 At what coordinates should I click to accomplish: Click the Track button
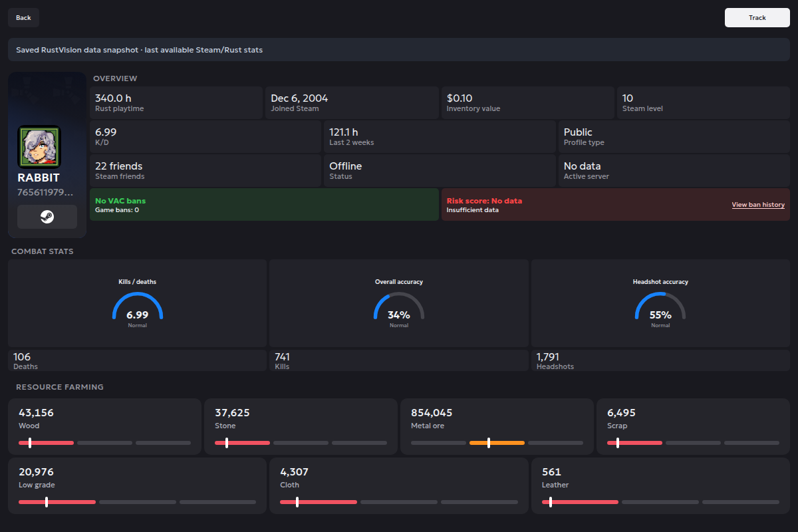[x=757, y=18]
